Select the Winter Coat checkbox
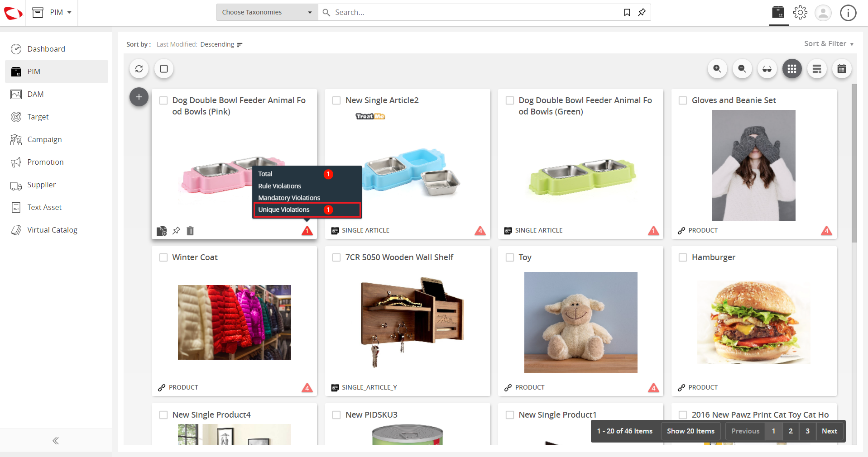Viewport: 868px width, 457px height. [x=163, y=257]
